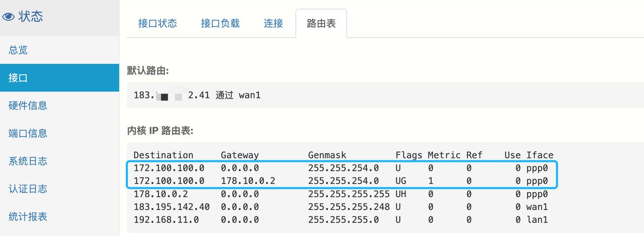This screenshot has height=236, width=644.
Task: Open the 连接 tab
Action: pyautogui.click(x=273, y=24)
